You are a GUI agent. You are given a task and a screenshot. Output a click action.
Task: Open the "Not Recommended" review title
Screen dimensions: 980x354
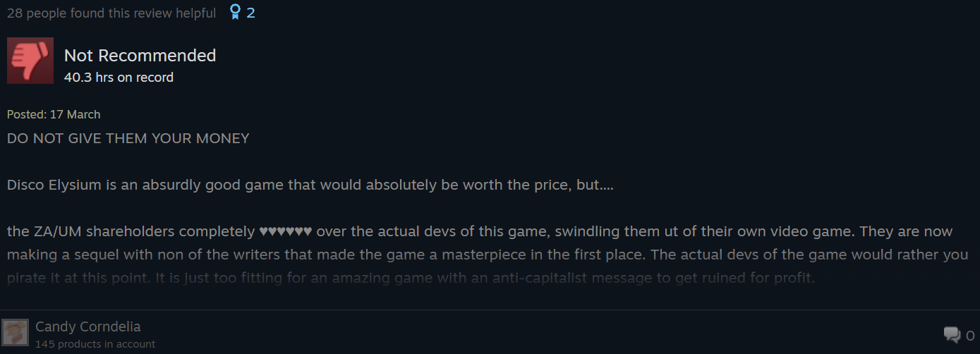click(x=140, y=55)
